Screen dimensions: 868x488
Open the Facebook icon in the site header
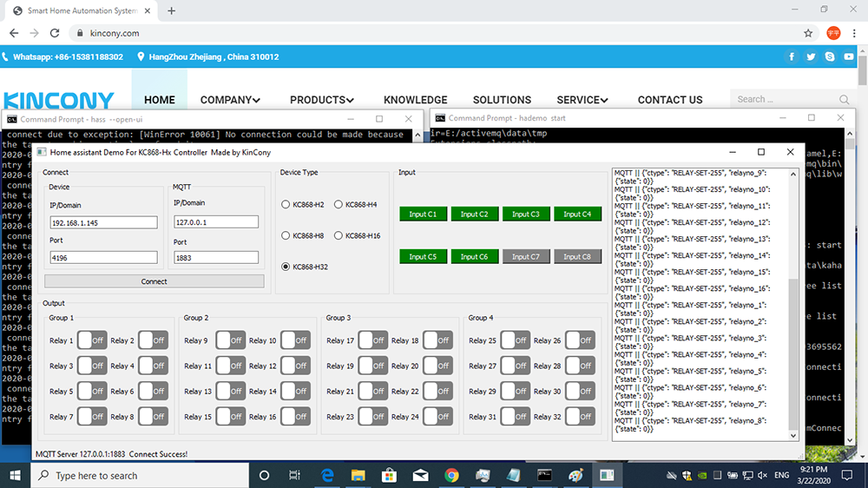[792, 56]
